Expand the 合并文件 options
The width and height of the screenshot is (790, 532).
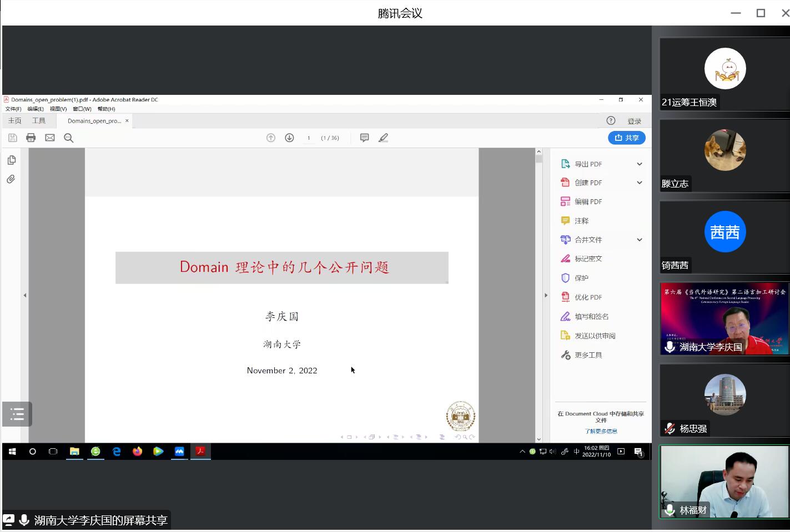pyautogui.click(x=640, y=240)
